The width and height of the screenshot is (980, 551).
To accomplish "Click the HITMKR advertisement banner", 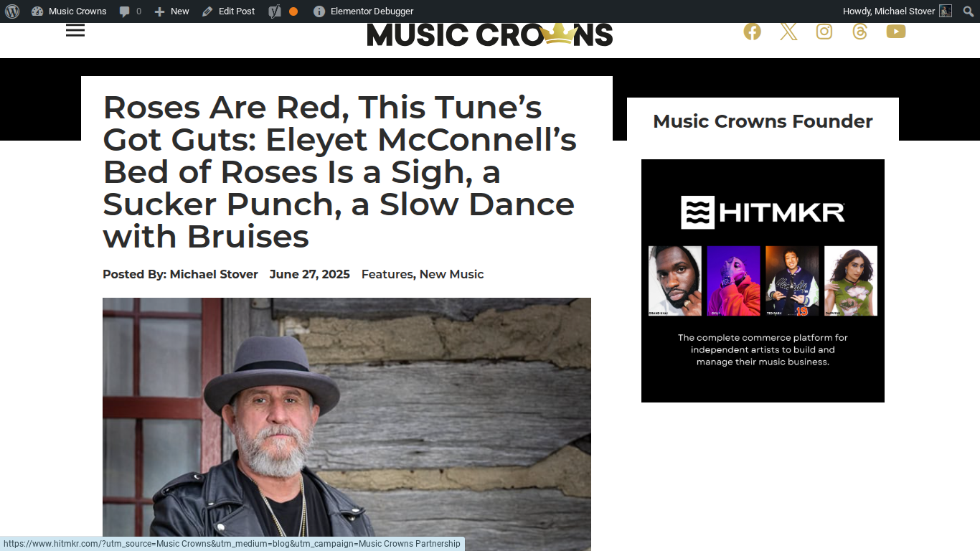I will click(763, 281).
